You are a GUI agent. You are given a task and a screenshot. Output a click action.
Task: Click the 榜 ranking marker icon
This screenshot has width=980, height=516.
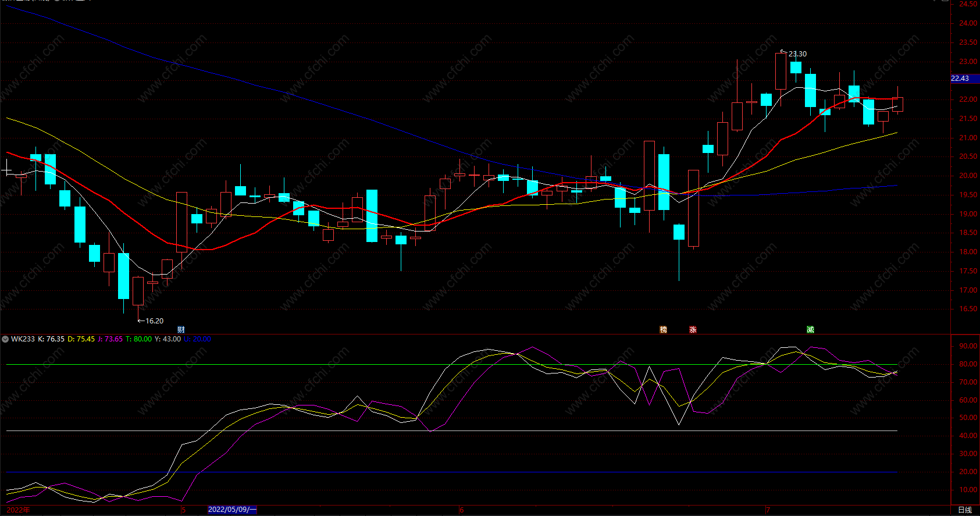664,329
